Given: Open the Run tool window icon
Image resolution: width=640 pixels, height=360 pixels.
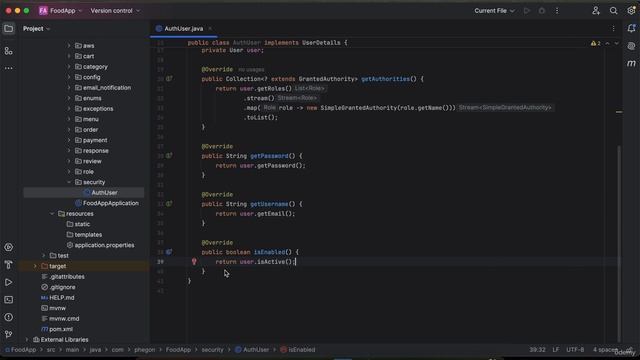Looking at the screenshot, I should 9,282.
